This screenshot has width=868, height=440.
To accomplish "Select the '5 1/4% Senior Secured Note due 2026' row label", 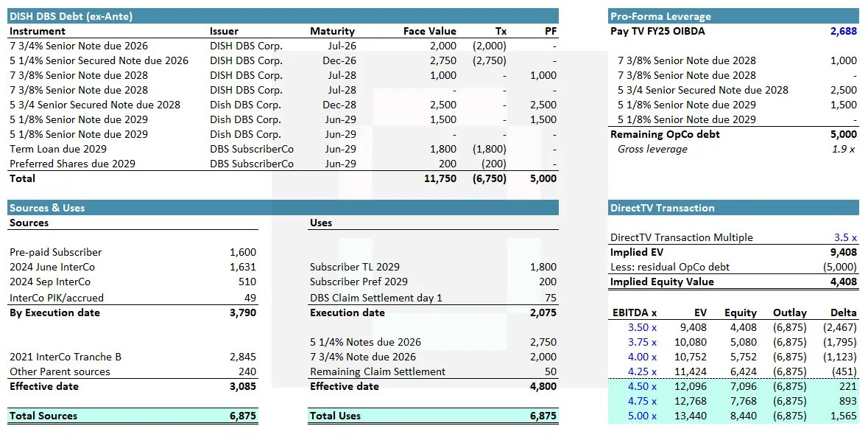I will tap(99, 60).
